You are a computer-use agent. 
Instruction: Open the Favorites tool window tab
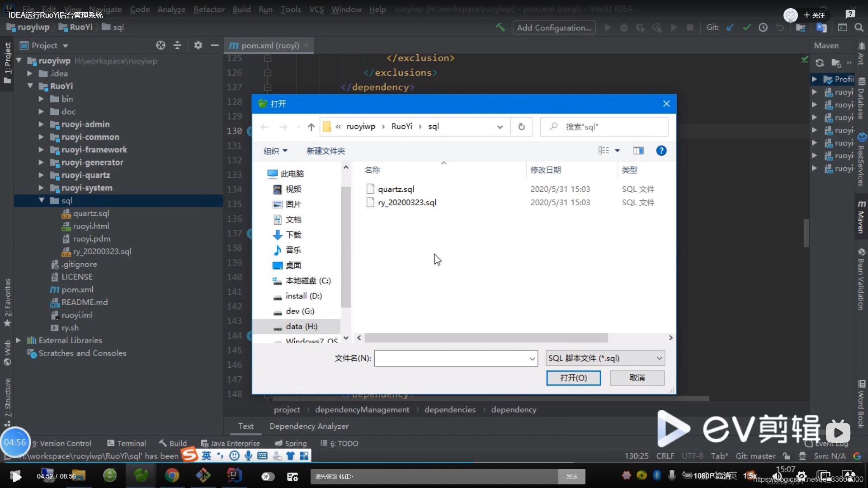pos(7,302)
